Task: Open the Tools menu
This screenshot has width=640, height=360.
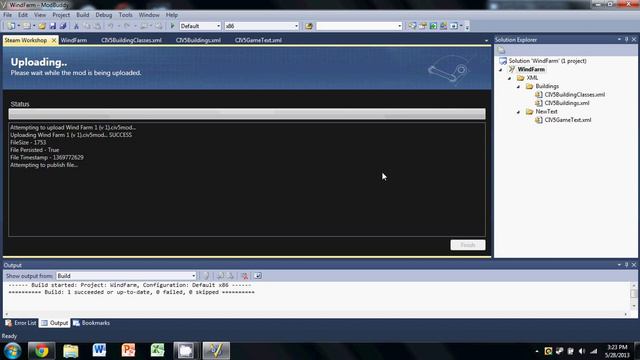Action: click(x=125, y=15)
